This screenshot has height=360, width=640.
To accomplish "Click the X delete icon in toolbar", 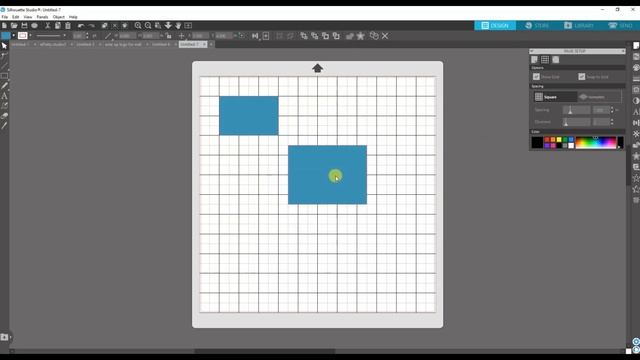I will tap(385, 36).
